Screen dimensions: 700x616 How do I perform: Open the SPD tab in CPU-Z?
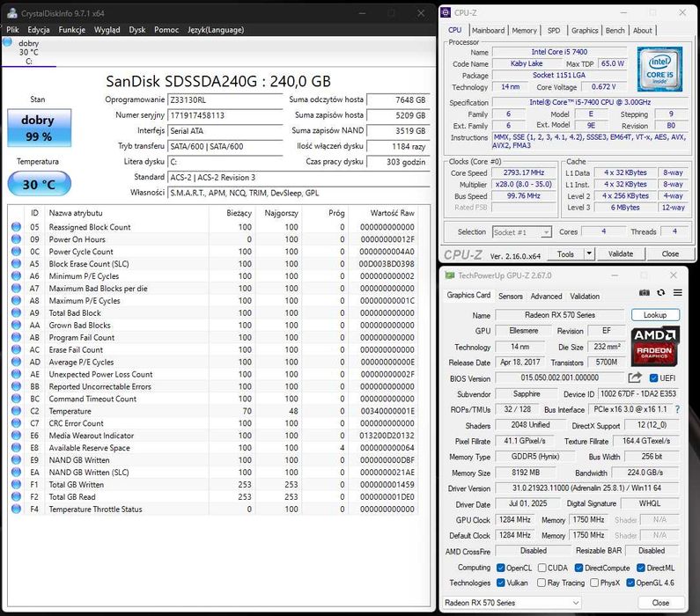click(554, 30)
